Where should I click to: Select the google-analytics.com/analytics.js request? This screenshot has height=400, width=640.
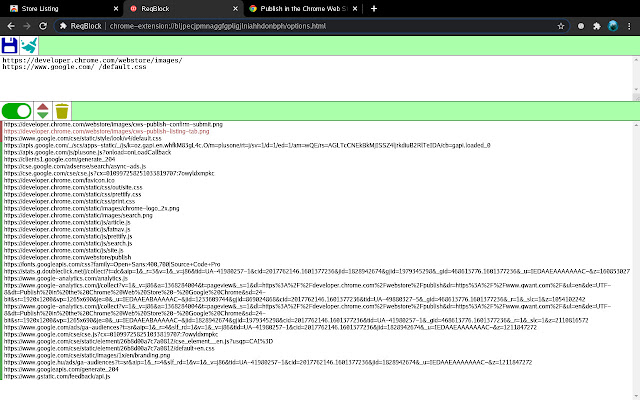(x=66, y=278)
